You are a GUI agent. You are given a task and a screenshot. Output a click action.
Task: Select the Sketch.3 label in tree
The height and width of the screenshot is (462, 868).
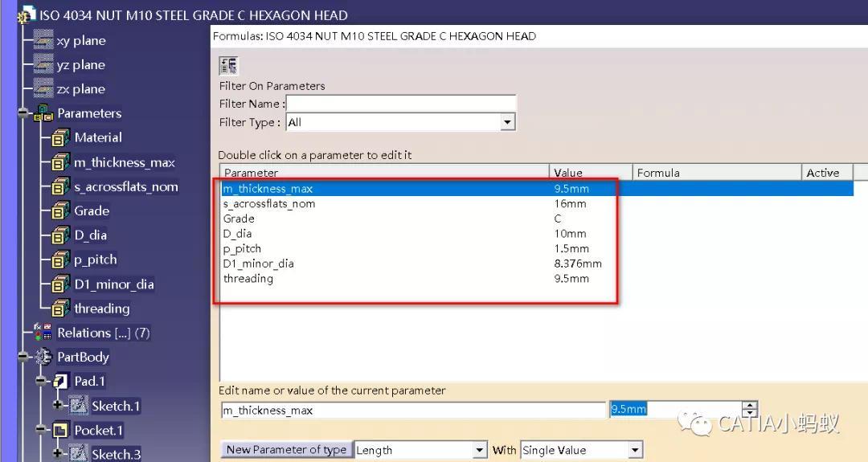(117, 454)
